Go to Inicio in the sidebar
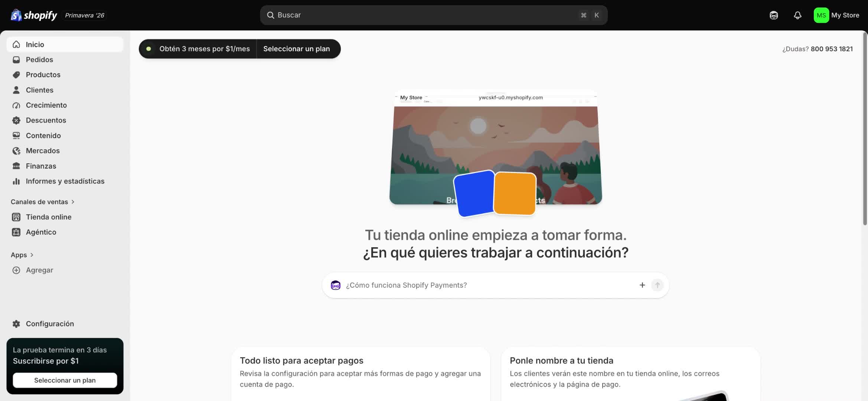 tap(65, 45)
